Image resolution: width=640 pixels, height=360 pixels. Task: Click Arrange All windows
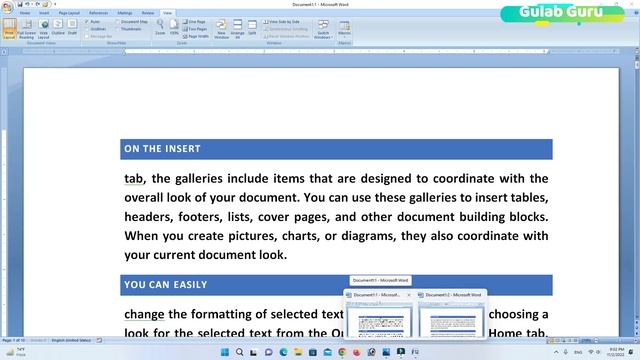[238, 29]
